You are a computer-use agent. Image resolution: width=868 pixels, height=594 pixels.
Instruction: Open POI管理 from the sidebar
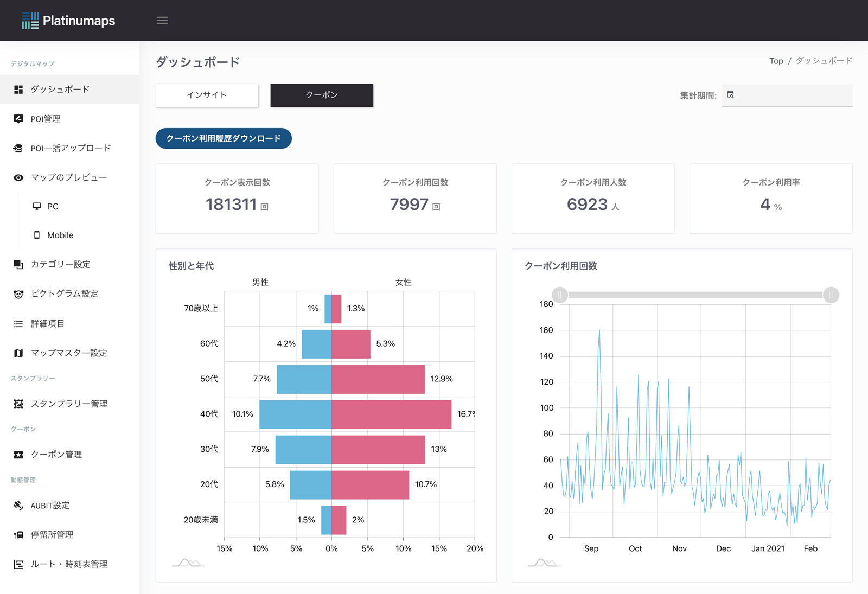point(46,119)
